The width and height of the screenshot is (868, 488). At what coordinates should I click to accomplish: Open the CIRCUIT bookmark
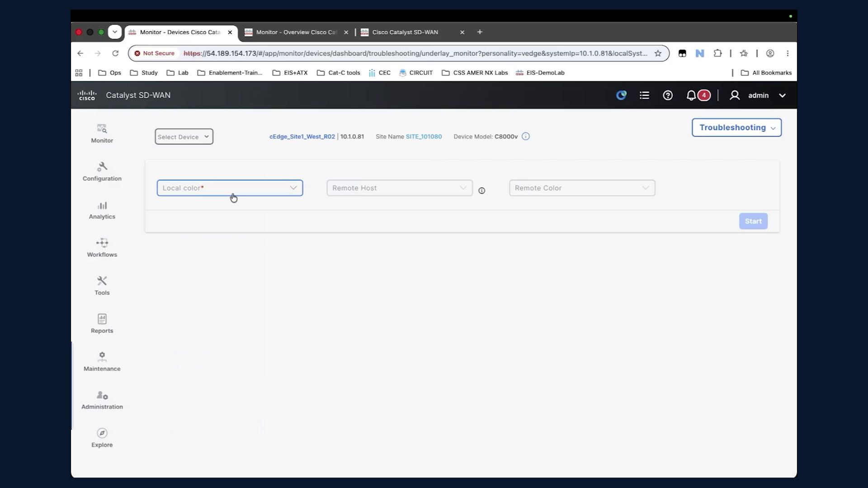tap(416, 73)
